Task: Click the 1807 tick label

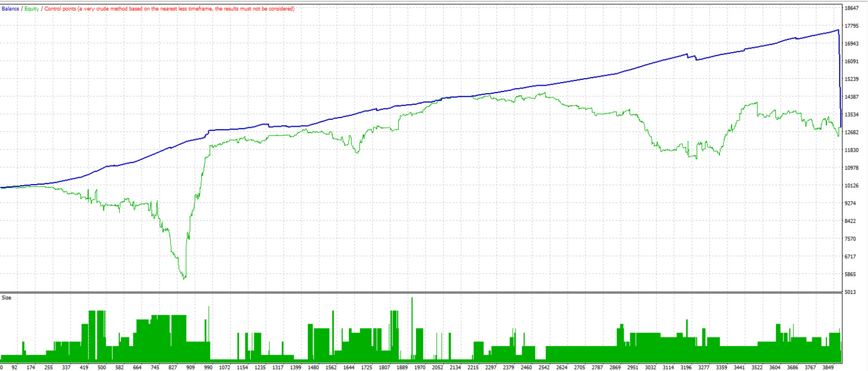Action: [384, 368]
